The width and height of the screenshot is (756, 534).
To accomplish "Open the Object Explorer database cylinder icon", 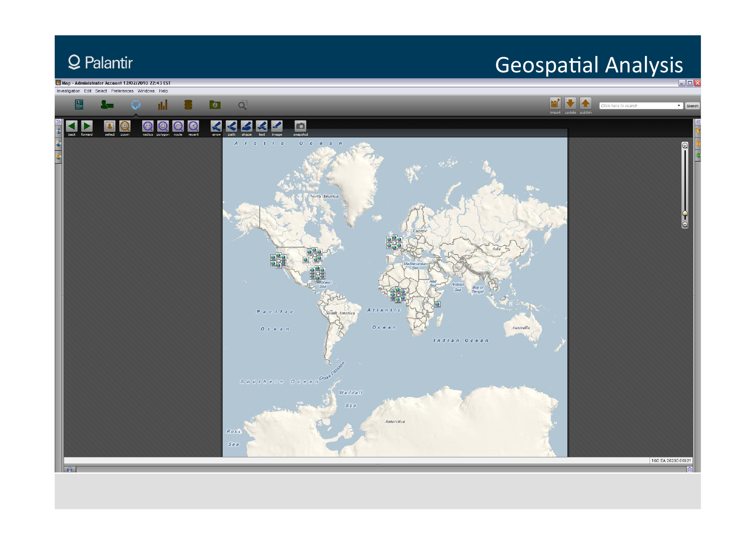I will point(188,105).
